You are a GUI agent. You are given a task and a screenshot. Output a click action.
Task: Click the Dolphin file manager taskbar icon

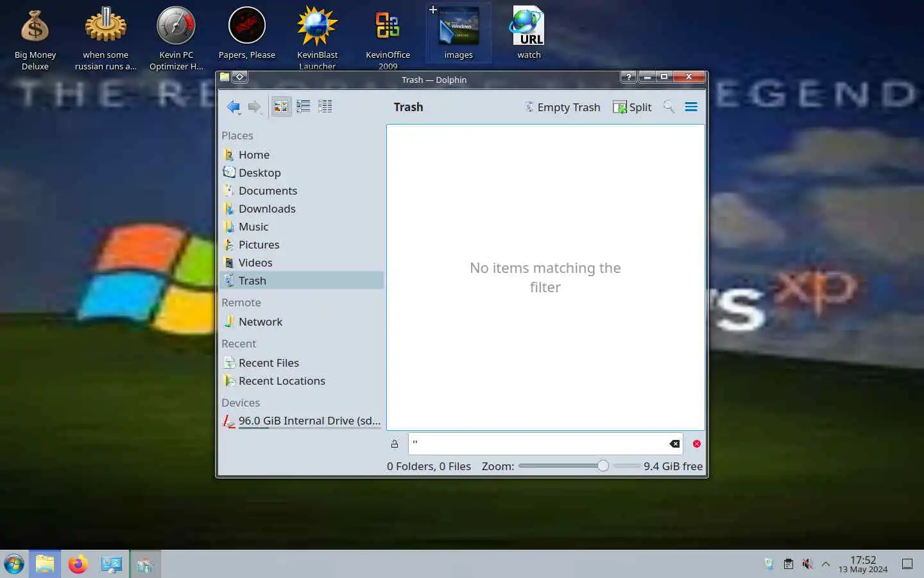pos(45,565)
